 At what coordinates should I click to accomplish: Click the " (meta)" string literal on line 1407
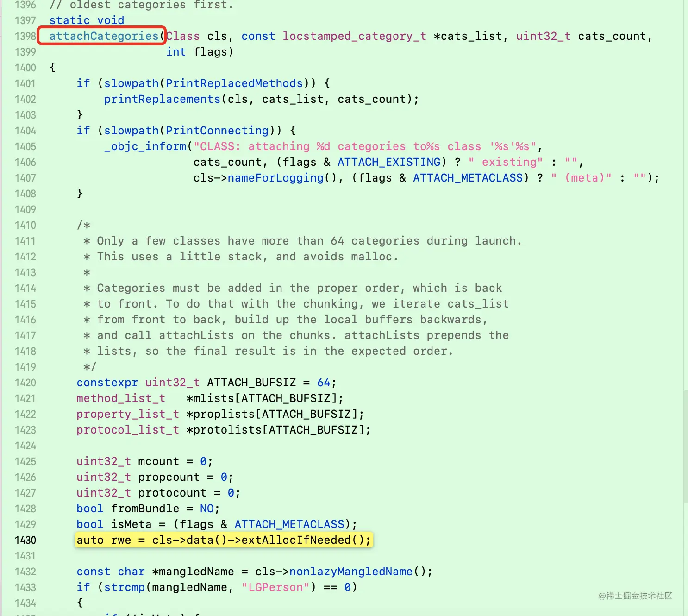pyautogui.click(x=582, y=178)
